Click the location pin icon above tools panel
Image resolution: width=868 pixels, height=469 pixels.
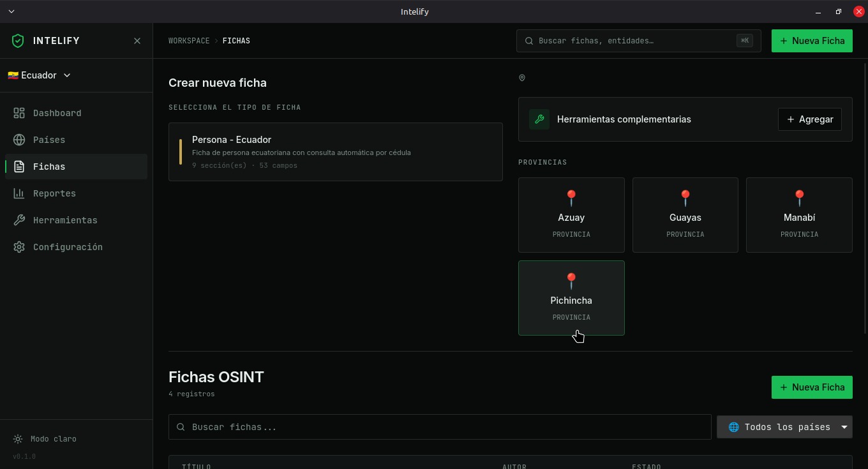click(522, 78)
